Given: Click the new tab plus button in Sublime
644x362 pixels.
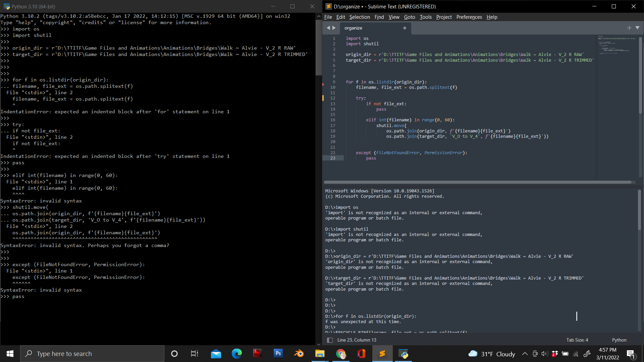Looking at the screenshot, I should [x=629, y=28].
